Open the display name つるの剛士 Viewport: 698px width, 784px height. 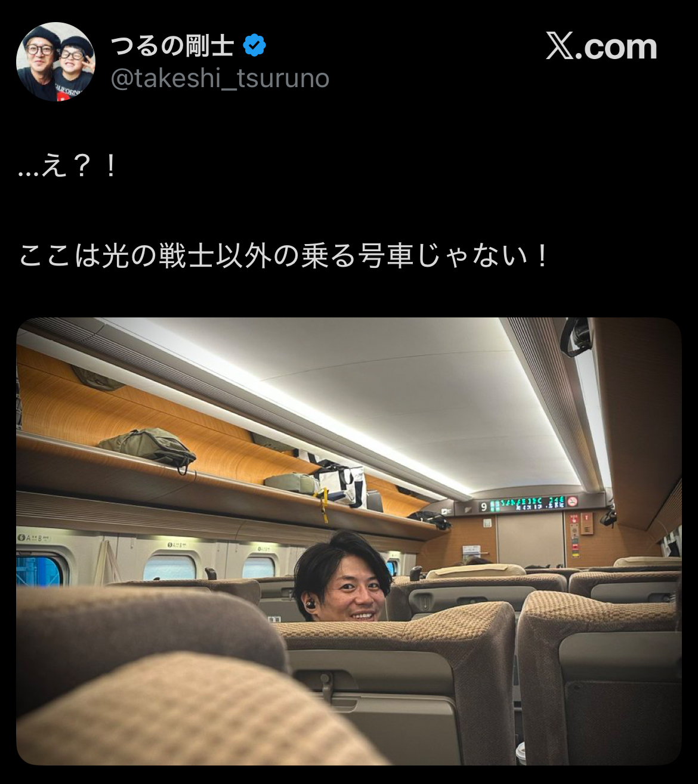tap(172, 45)
